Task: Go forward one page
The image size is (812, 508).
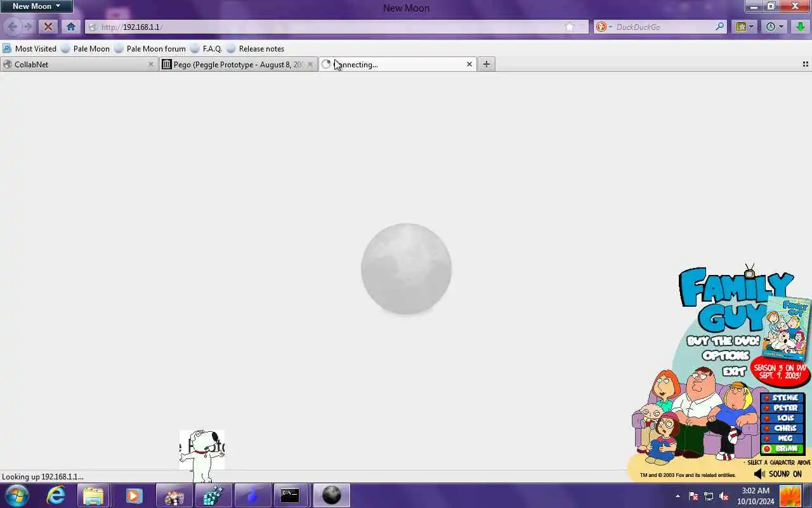Action: click(28, 27)
